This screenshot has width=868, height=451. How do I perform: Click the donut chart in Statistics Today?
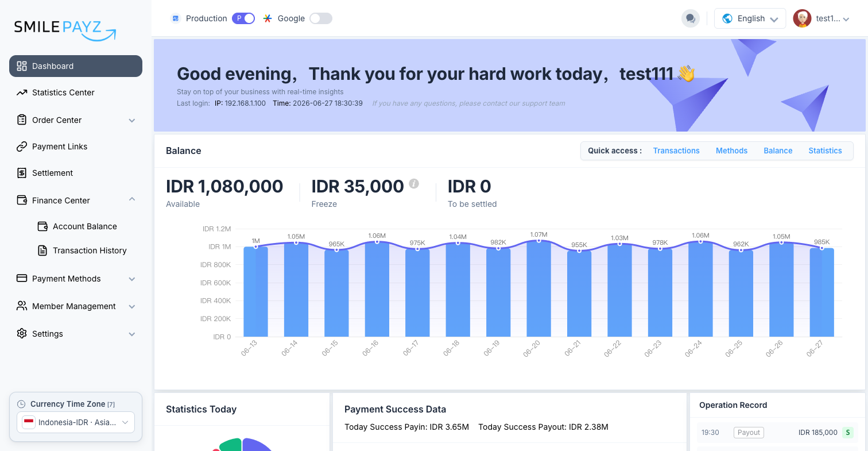click(x=242, y=444)
